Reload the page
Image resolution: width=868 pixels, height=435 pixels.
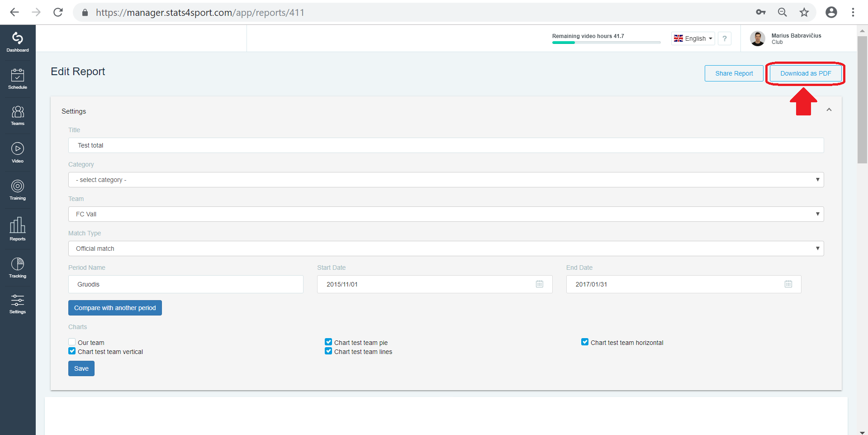[x=58, y=12]
